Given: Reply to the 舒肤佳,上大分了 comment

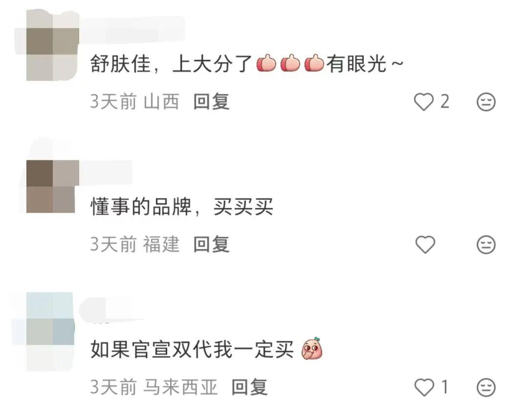Looking at the screenshot, I should 212,102.
